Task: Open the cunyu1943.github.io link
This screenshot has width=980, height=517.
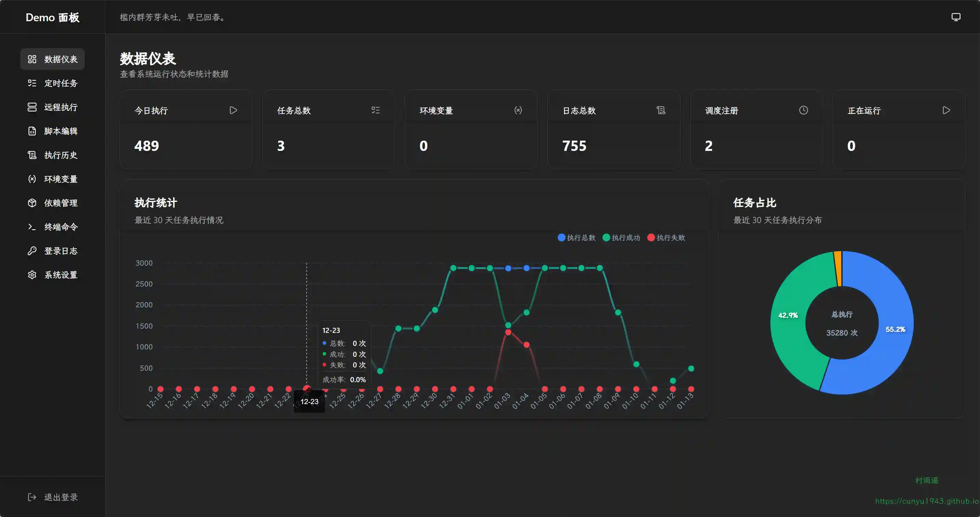Action: pos(926,501)
